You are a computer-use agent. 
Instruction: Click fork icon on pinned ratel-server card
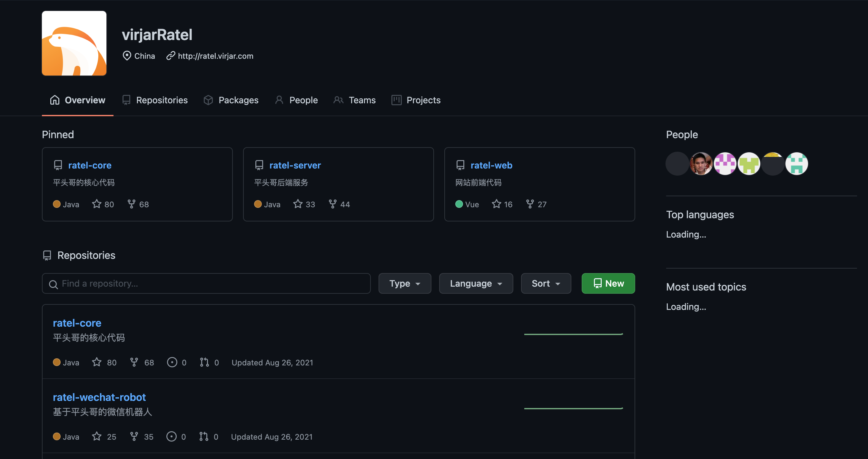point(332,204)
